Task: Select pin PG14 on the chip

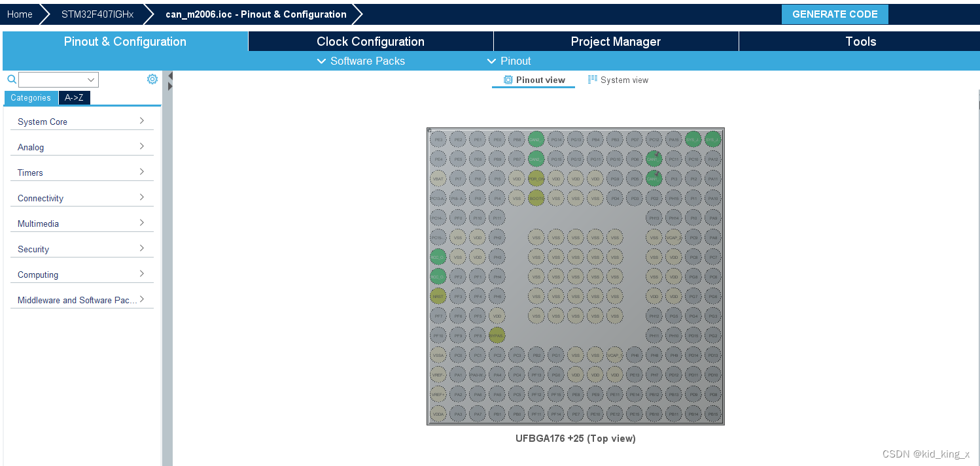Action: point(556,139)
